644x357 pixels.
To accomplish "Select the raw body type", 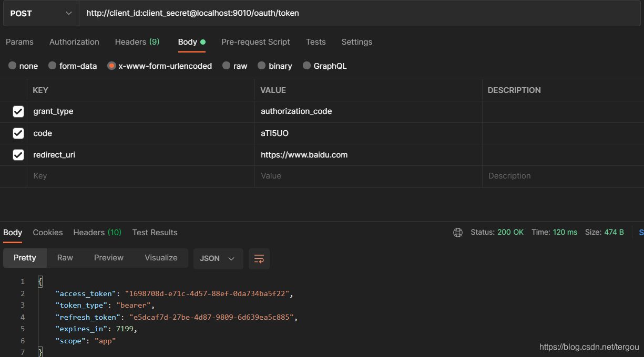I will (x=234, y=66).
